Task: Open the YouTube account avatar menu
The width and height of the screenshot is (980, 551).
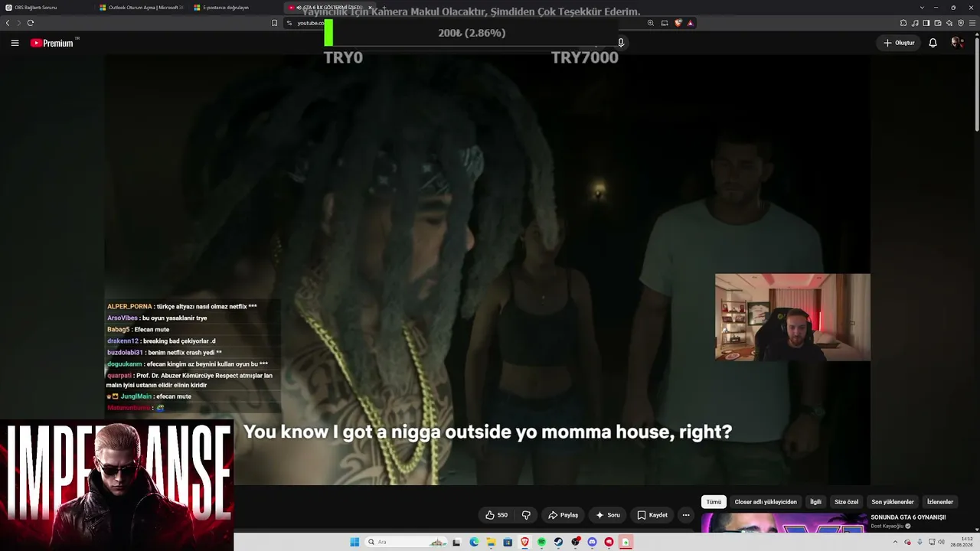Action: coord(957,43)
